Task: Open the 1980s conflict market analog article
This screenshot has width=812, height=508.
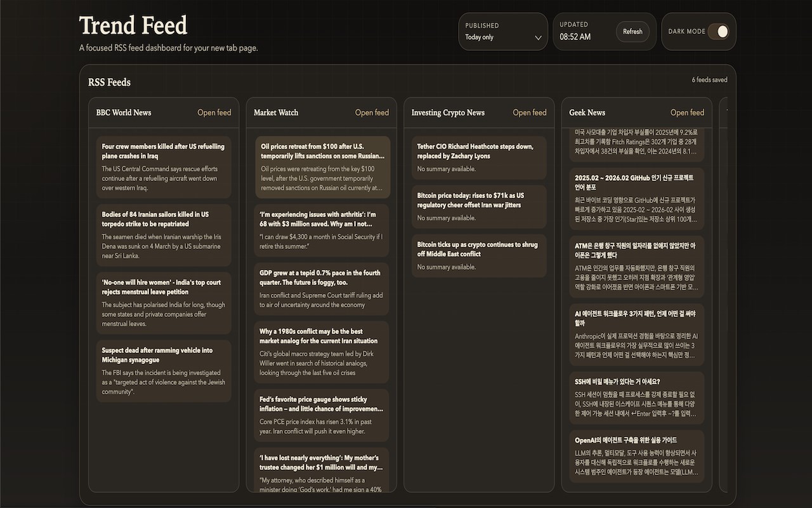Action: point(322,352)
